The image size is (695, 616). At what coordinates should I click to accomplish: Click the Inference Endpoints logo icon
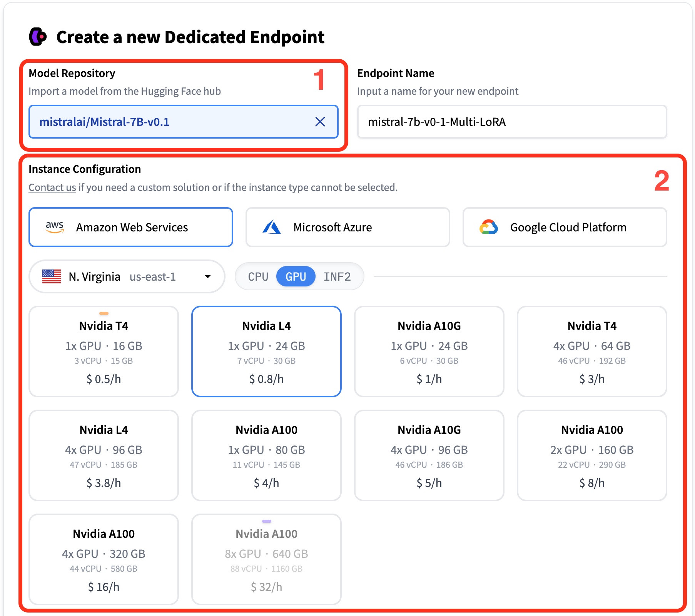click(x=38, y=37)
